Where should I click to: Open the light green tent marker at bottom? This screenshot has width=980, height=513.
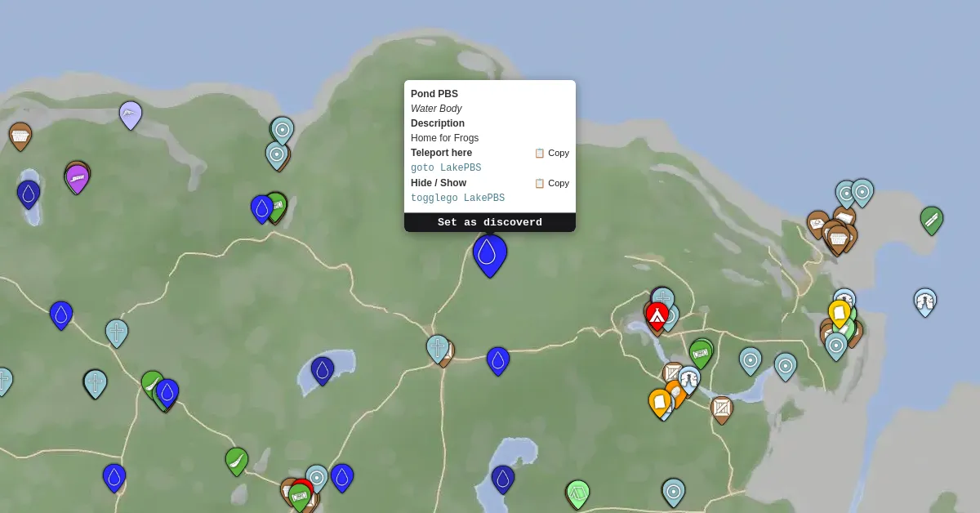point(578,493)
